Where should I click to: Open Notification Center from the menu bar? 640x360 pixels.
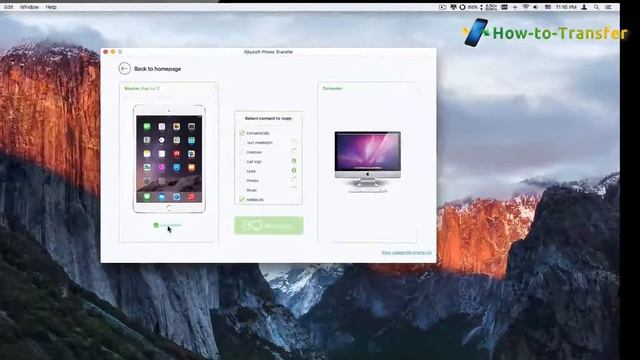(608, 7)
